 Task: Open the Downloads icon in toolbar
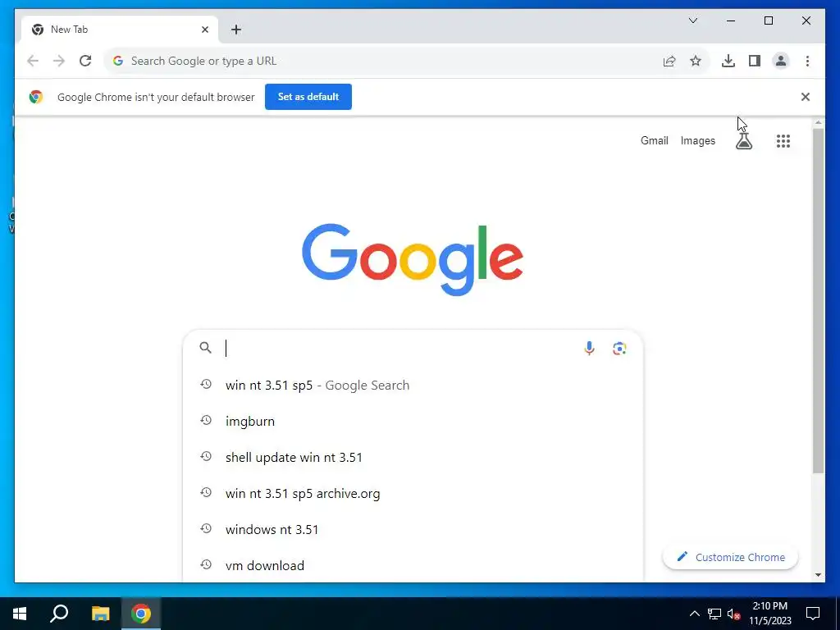728,61
